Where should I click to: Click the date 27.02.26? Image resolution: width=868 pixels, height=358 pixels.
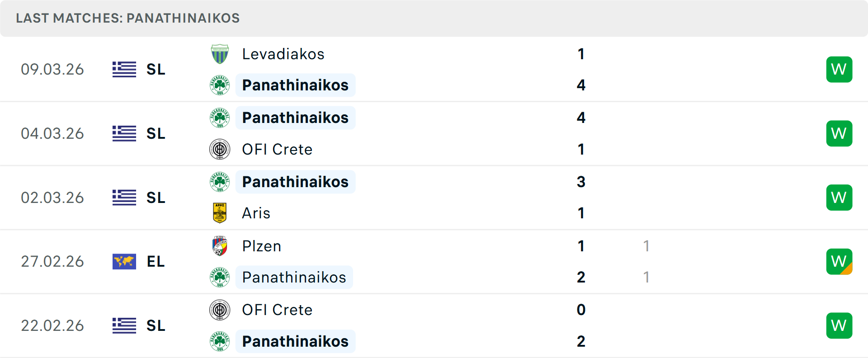point(52,261)
